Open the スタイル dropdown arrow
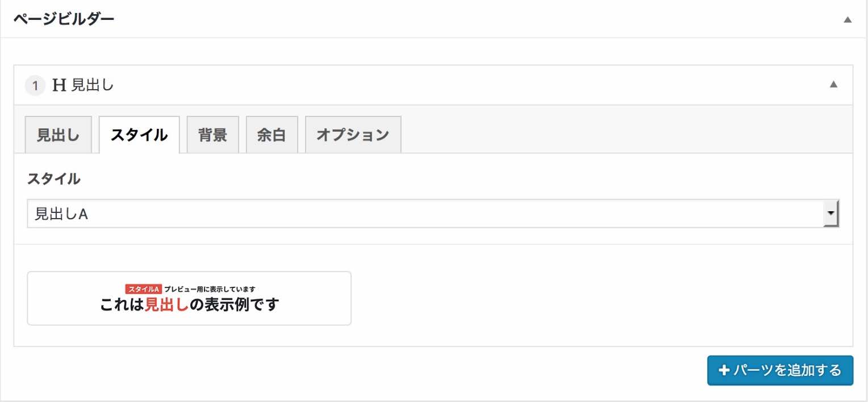Screen dimensions: 868x402 point(831,213)
